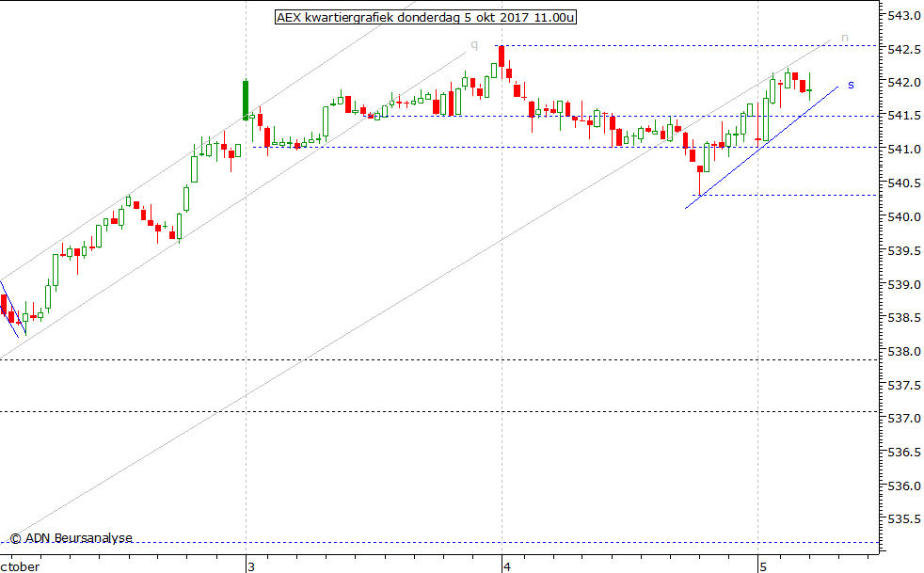Click the chart title 'AEX kwartiergrafiek donderdag 5 okt 2017 11.00u'
This screenshot has height=573, width=924.
pos(425,17)
